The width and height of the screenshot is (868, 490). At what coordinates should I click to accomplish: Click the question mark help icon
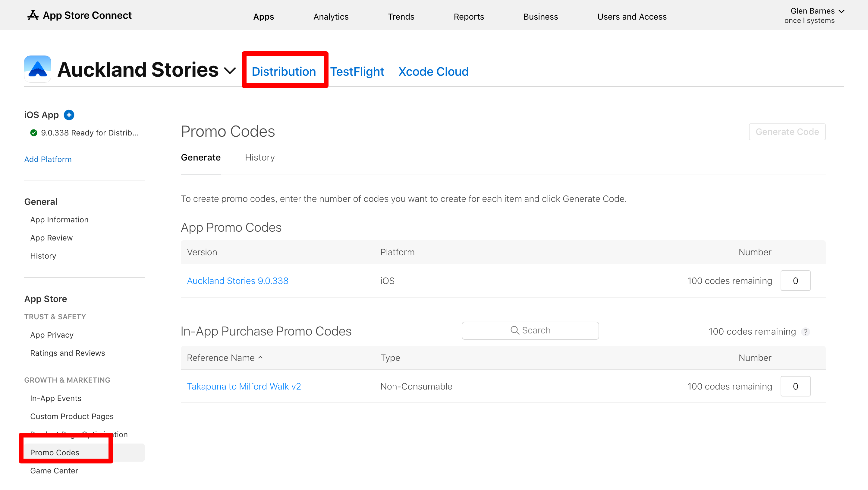805,332
